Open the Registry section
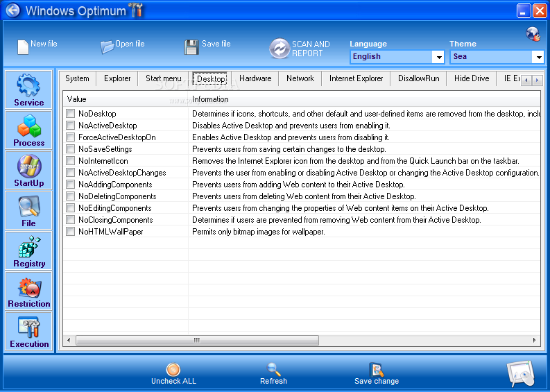 pyautogui.click(x=28, y=250)
